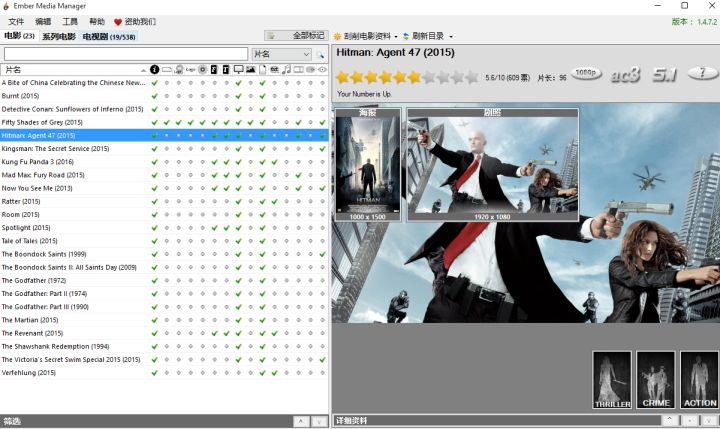Open the 刷新目录 dropdown arrow
This screenshot has height=429, width=720.
coord(451,36)
